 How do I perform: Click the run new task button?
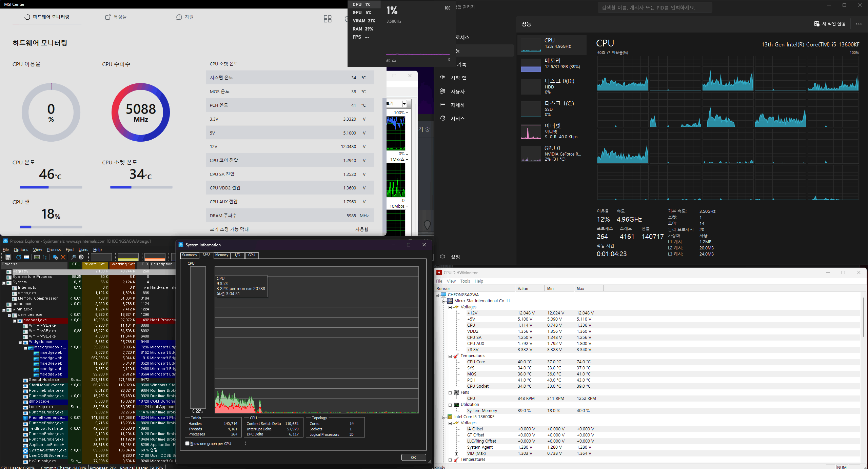pos(830,24)
